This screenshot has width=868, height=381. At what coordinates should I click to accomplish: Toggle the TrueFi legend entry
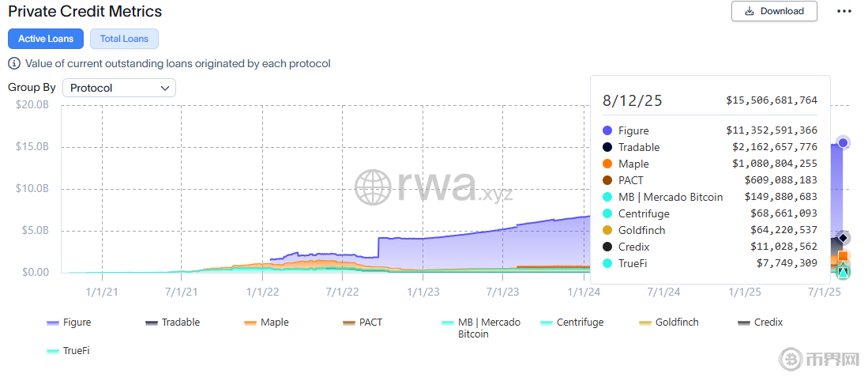69,350
